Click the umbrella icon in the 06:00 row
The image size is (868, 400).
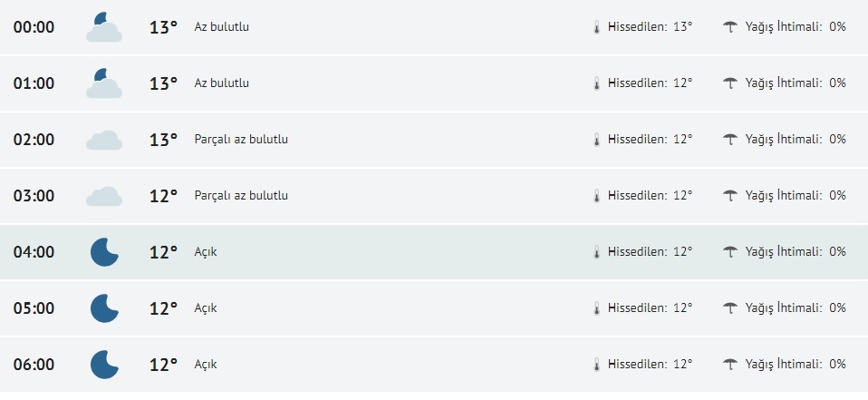pos(729,365)
